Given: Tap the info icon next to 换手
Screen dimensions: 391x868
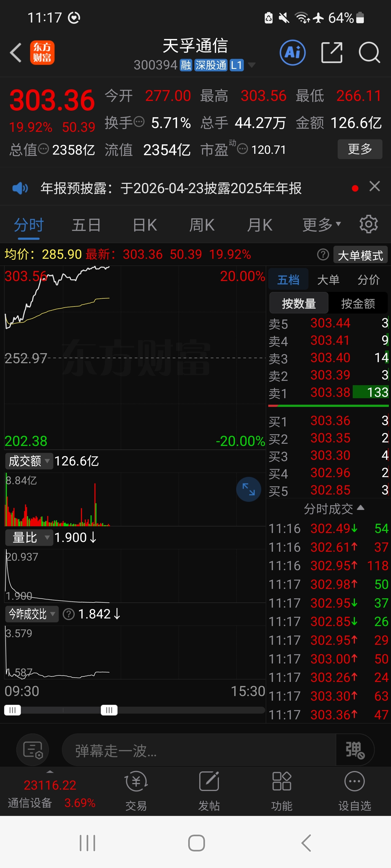Looking at the screenshot, I should (x=139, y=122).
